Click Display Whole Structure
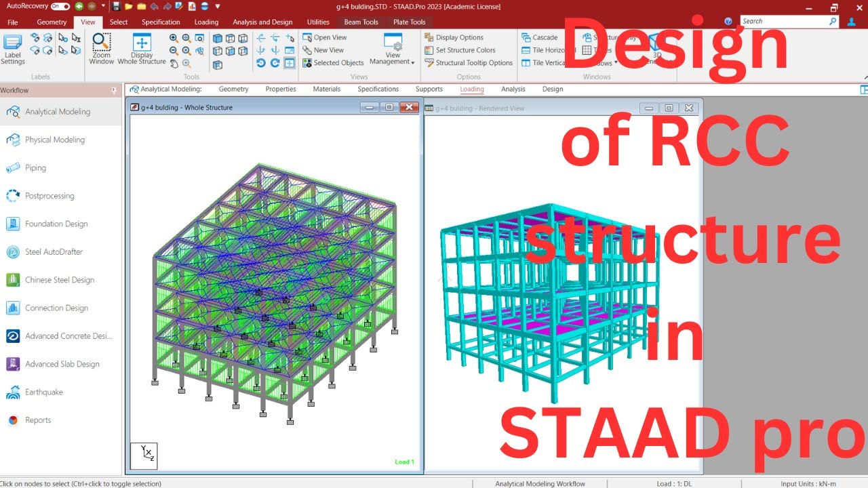 tap(142, 49)
